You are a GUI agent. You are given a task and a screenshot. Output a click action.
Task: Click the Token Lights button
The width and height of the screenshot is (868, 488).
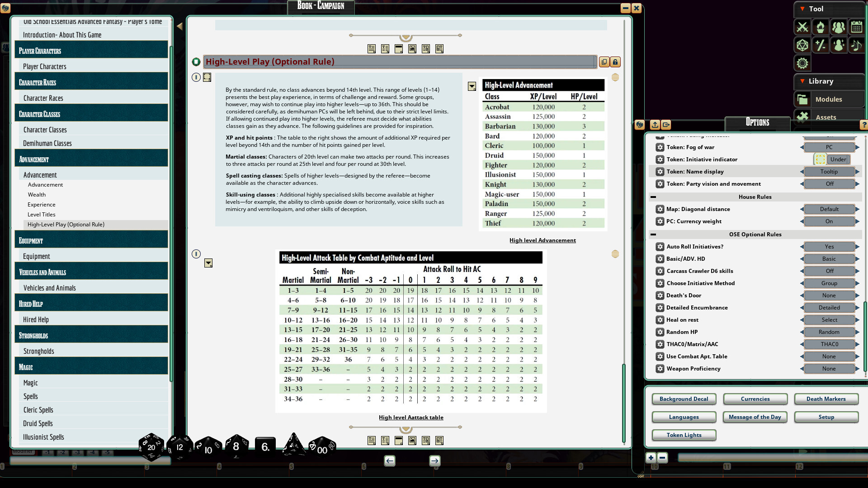click(684, 435)
